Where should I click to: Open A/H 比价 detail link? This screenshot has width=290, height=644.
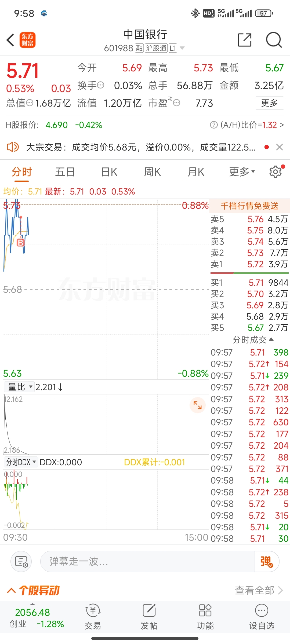tap(252, 125)
